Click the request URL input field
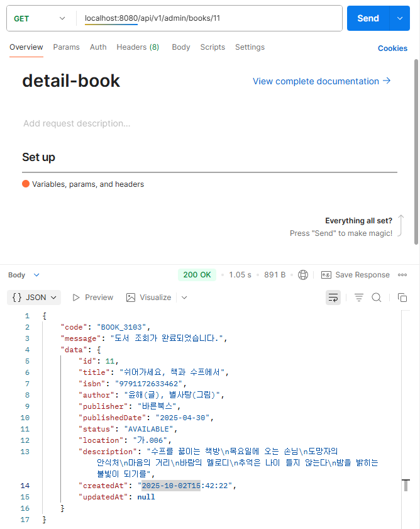 click(x=209, y=18)
